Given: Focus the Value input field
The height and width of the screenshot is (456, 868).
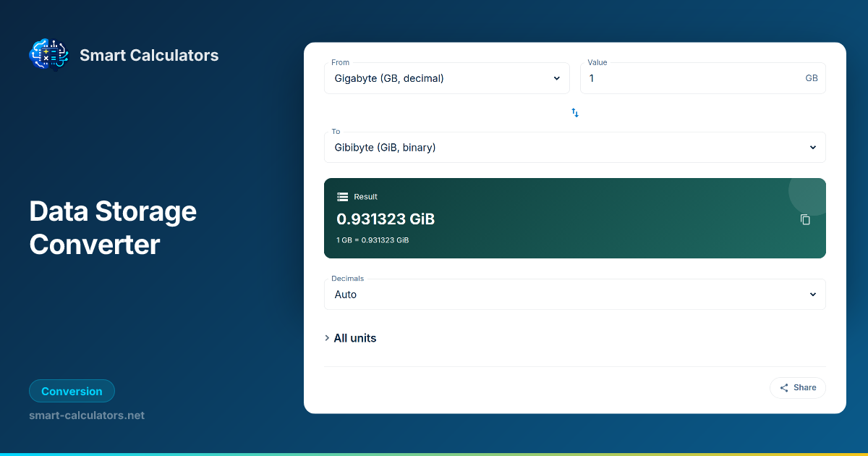Looking at the screenshot, I should [x=703, y=78].
